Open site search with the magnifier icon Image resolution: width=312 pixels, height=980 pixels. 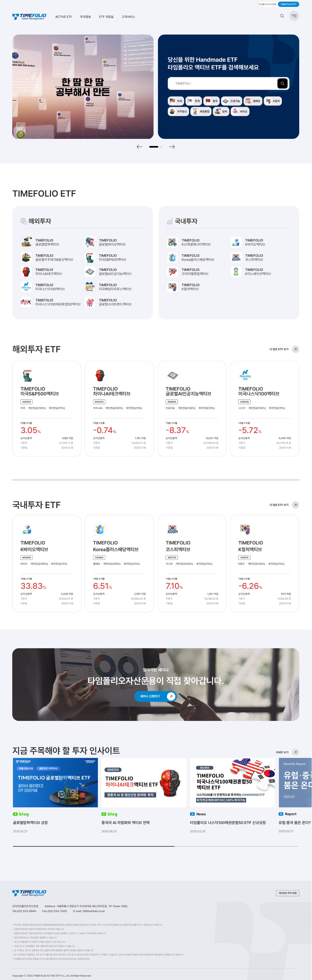(x=282, y=16)
